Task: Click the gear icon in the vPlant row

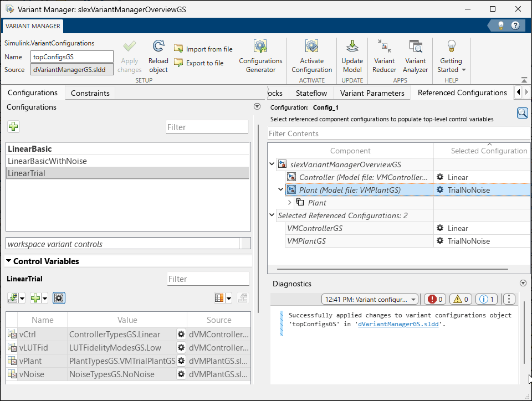Action: [x=181, y=361]
